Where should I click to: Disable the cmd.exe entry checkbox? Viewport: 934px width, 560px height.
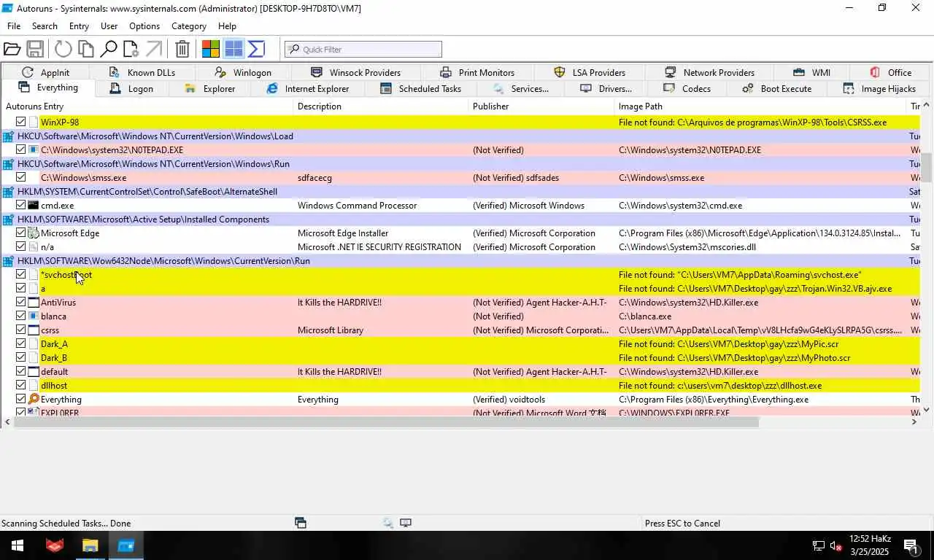point(21,205)
